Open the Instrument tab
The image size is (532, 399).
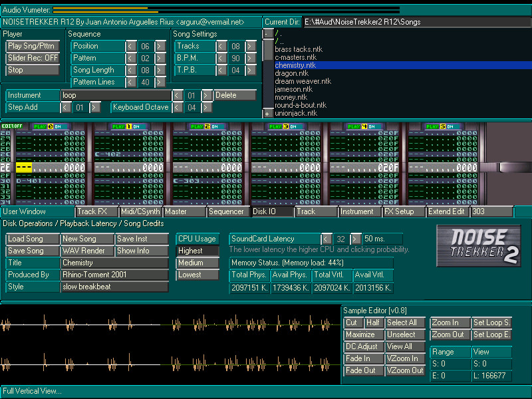[x=360, y=211]
